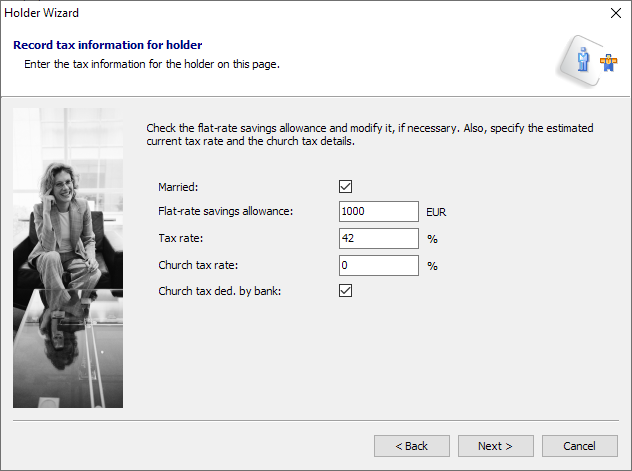Image resolution: width=632 pixels, height=471 pixels.
Task: Click the businesswoman photo on the left
Action: pyautogui.click(x=68, y=258)
